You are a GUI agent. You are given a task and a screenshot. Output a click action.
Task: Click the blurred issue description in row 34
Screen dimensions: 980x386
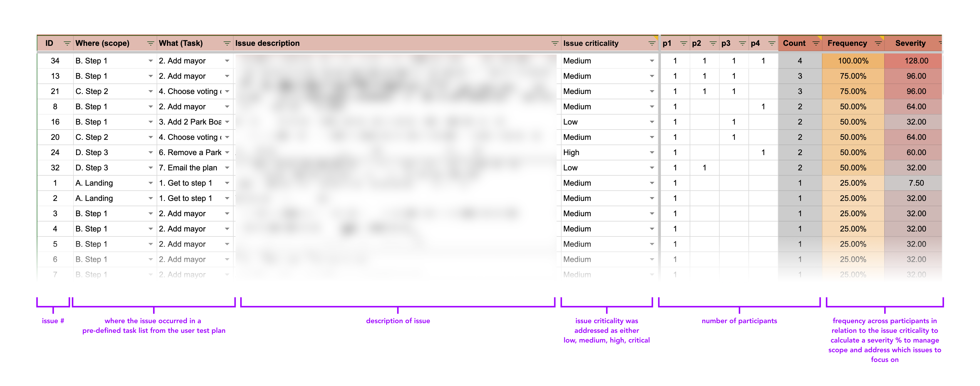[397, 61]
